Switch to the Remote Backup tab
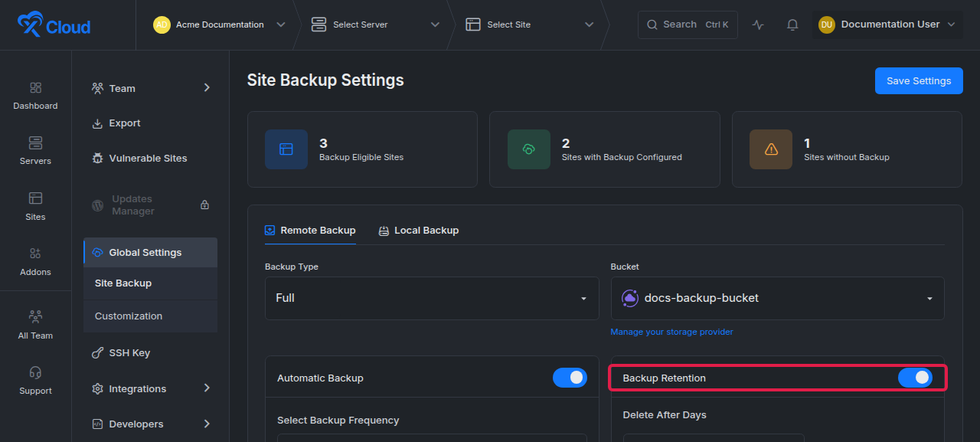Image resolution: width=980 pixels, height=442 pixels. (x=310, y=231)
